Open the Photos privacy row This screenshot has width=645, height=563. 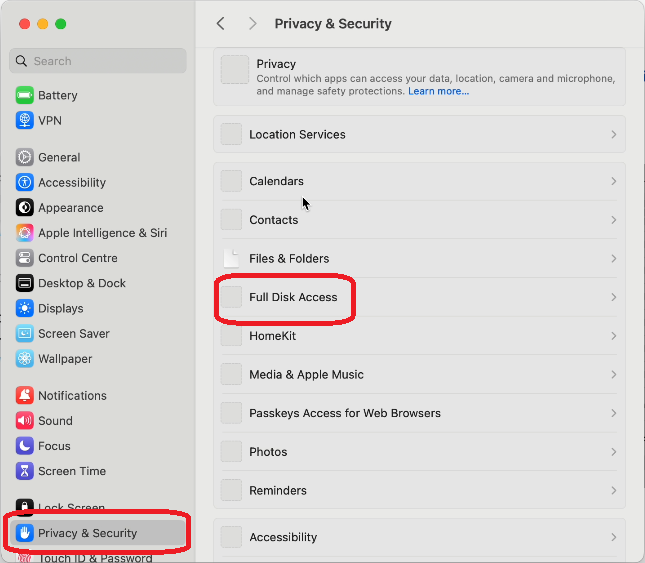419,452
